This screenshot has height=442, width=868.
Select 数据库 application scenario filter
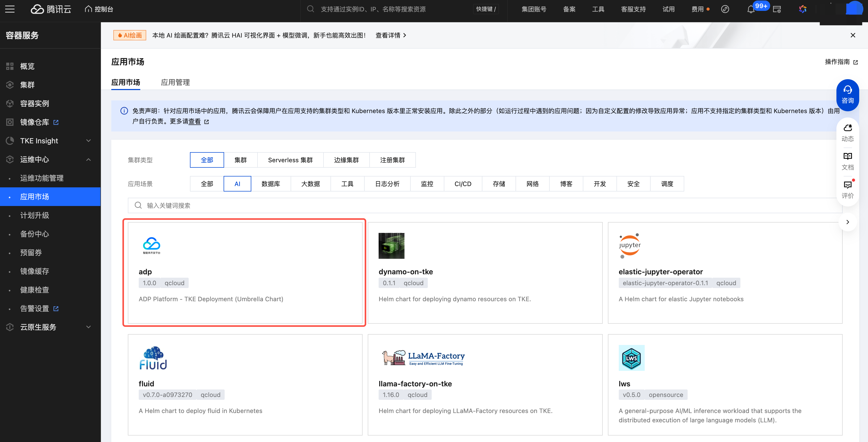[271, 183]
